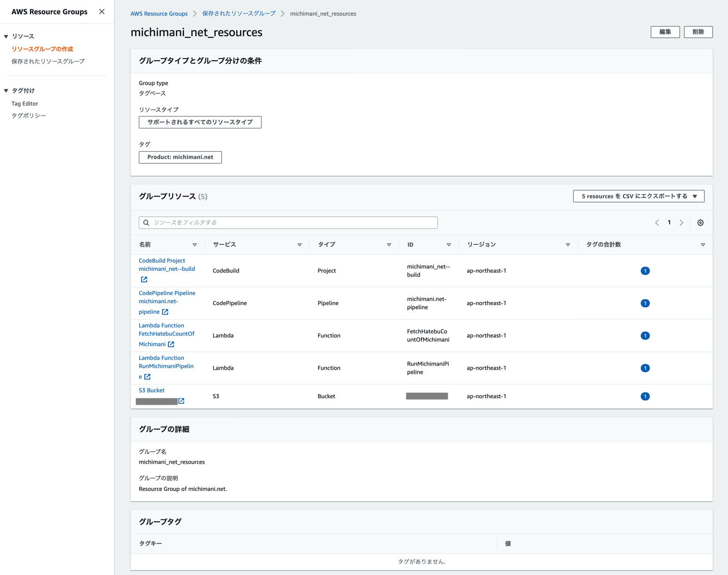Image resolution: width=728 pixels, height=575 pixels.
Task: Go to previous page of resources
Action: pyautogui.click(x=657, y=223)
